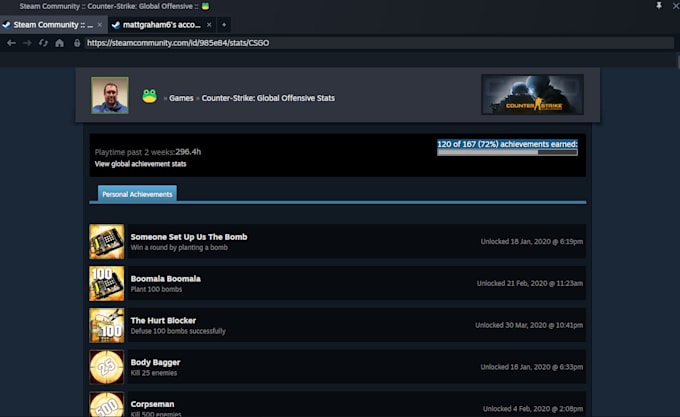Click the URL address field
The width and height of the screenshot is (680, 417).
379,43
